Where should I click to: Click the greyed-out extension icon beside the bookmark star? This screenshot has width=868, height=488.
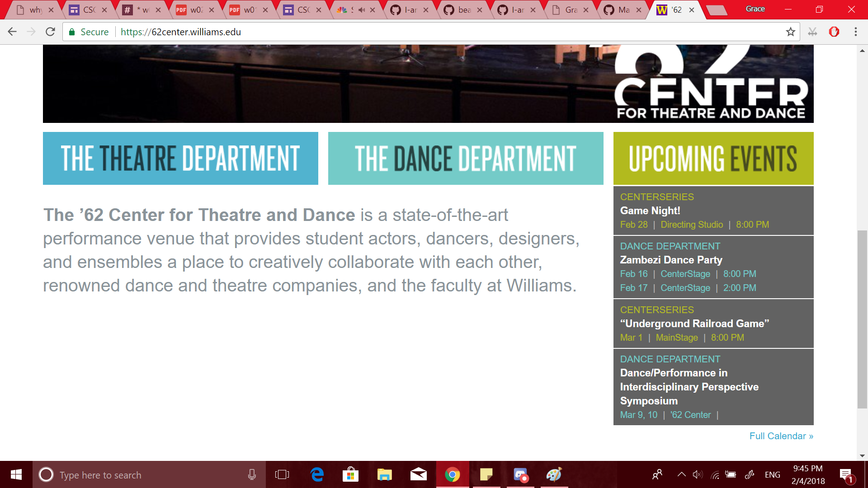[x=812, y=32]
